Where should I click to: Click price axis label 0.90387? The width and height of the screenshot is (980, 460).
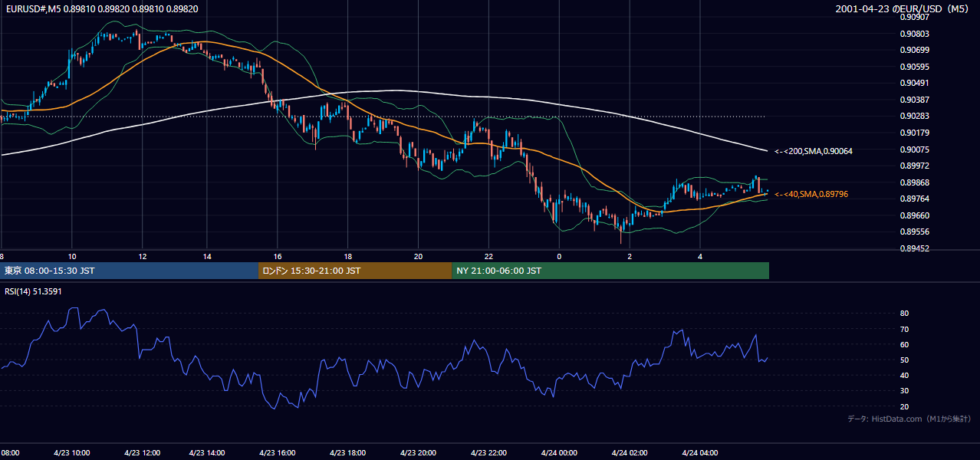[x=916, y=100]
